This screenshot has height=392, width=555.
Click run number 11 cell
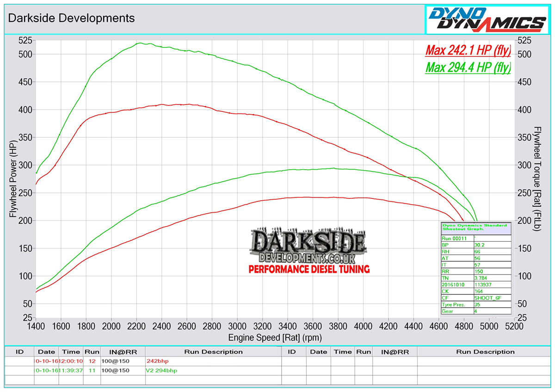pos(91,370)
